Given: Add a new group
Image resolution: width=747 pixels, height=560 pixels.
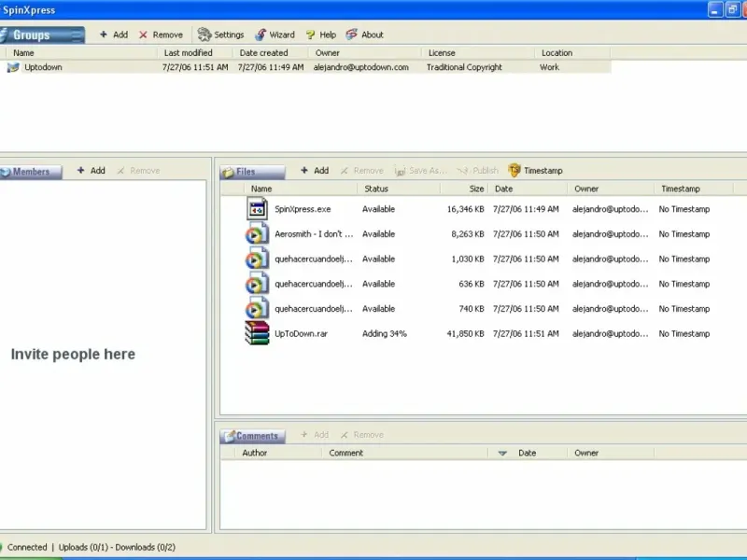Looking at the screenshot, I should pyautogui.click(x=114, y=35).
